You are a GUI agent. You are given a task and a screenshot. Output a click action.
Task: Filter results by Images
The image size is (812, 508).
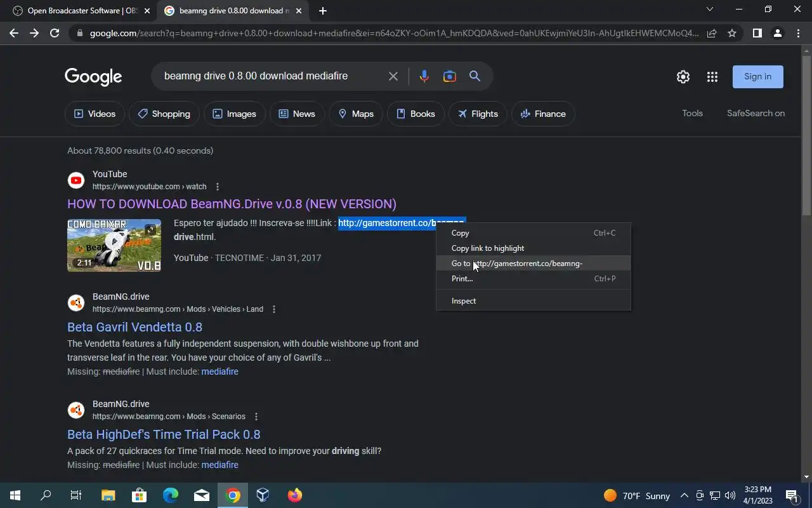click(234, 114)
